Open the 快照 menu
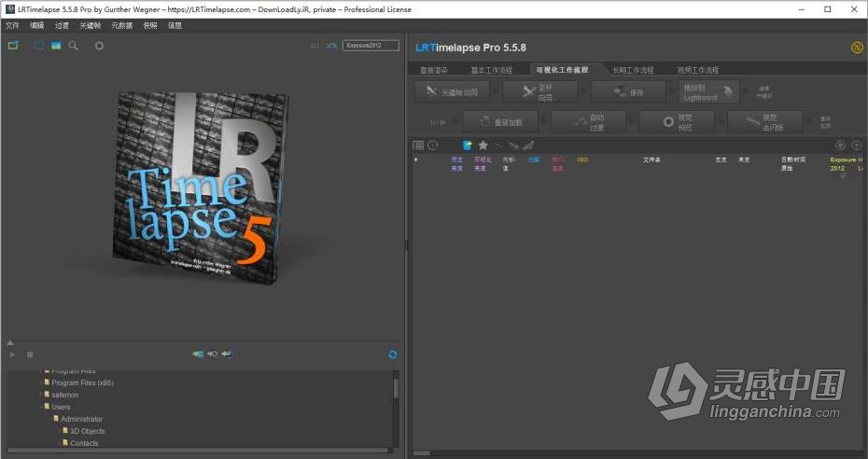Screen dimensions: 868x459 (x=150, y=25)
